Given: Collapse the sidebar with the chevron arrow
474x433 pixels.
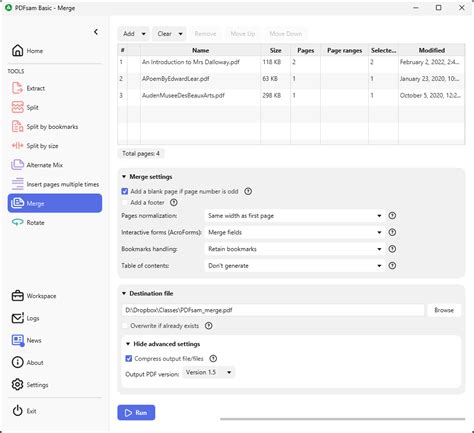Looking at the screenshot, I should [96, 32].
